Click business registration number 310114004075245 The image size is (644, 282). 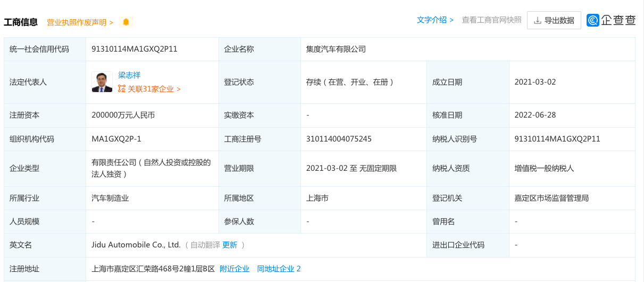click(339, 139)
